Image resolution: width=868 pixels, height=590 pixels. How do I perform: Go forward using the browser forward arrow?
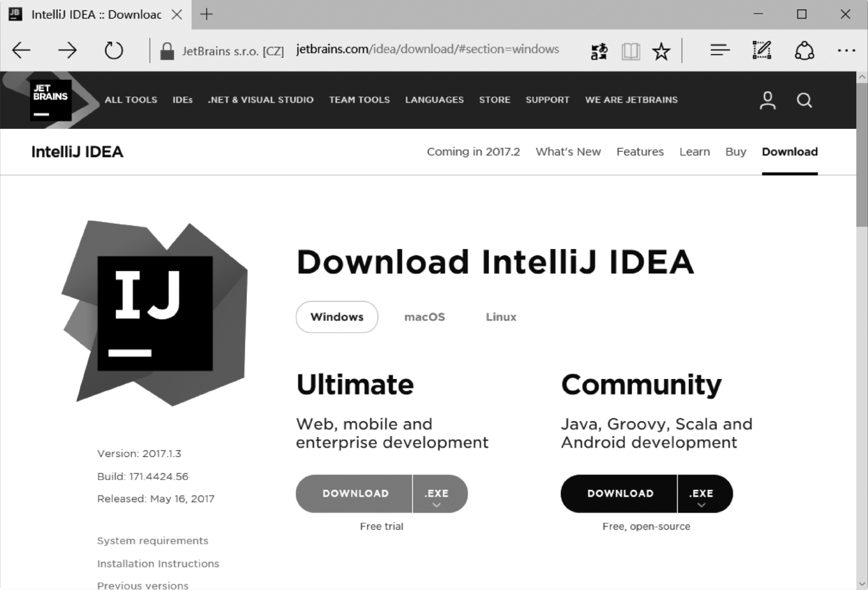coord(67,50)
